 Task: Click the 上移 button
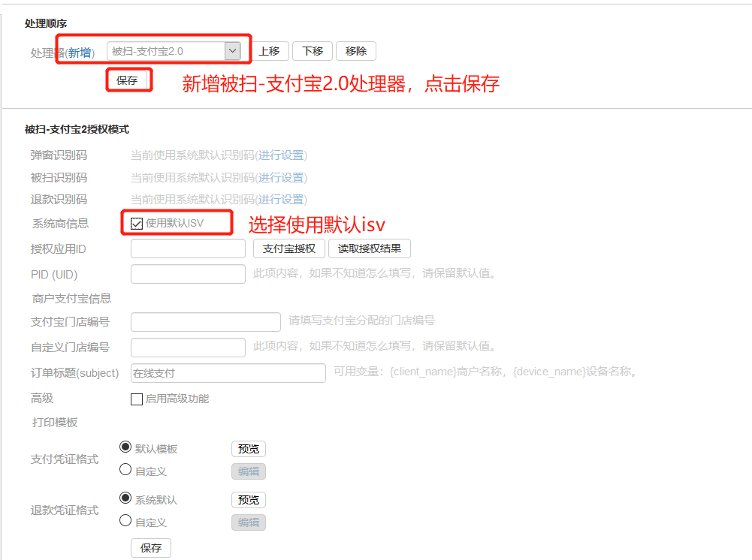269,51
